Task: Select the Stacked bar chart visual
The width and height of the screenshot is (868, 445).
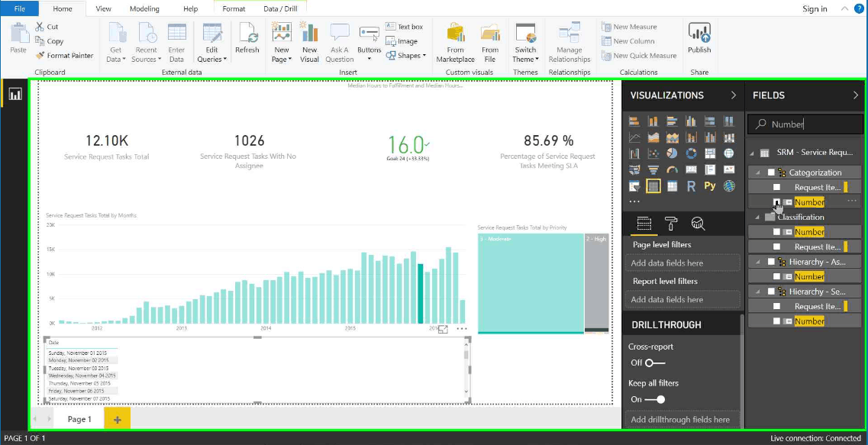Action: pyautogui.click(x=634, y=121)
